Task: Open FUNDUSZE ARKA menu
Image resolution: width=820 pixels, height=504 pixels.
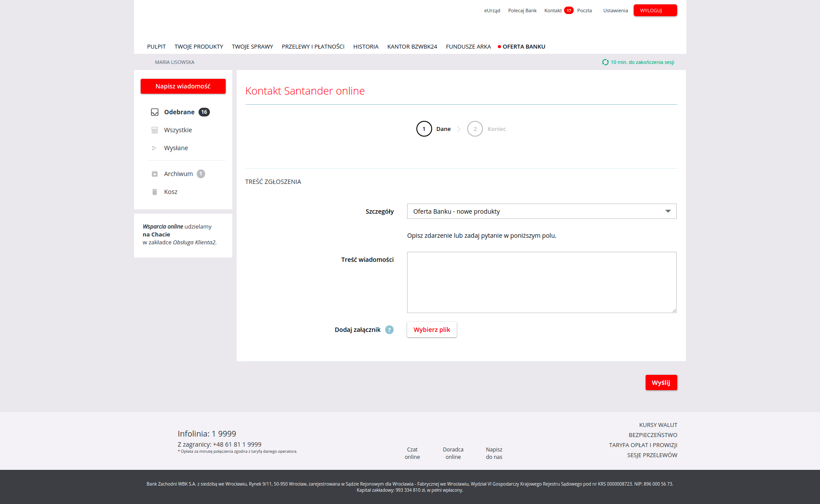Action: 469,46
